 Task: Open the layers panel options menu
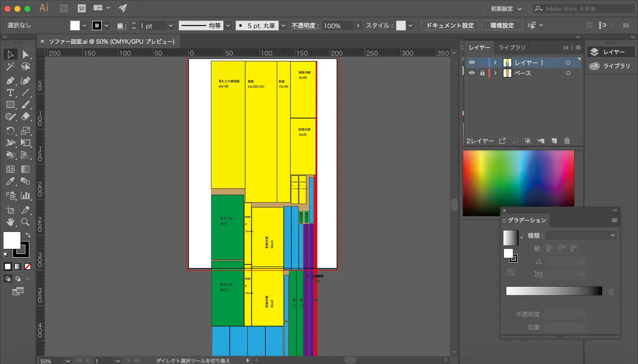coord(578,47)
